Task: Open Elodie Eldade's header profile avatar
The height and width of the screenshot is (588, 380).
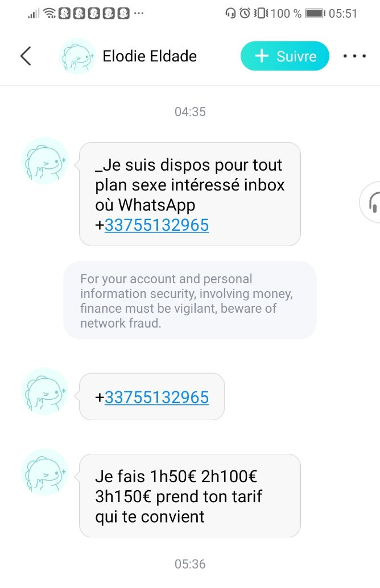Action: pyautogui.click(x=77, y=56)
